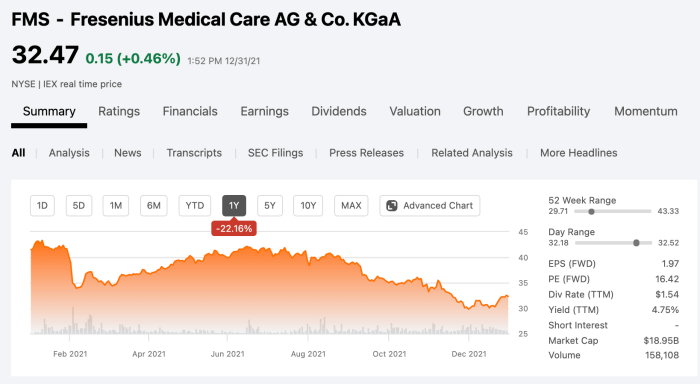Show the 5Y chart range

[270, 206]
